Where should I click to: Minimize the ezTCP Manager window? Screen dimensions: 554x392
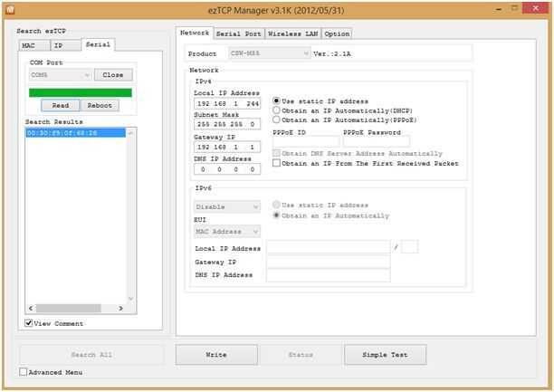(500, 9)
